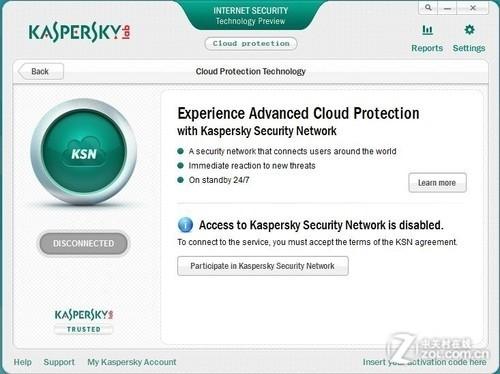Click the Settings text label
Screen dimensions: 500x374
[469, 48]
